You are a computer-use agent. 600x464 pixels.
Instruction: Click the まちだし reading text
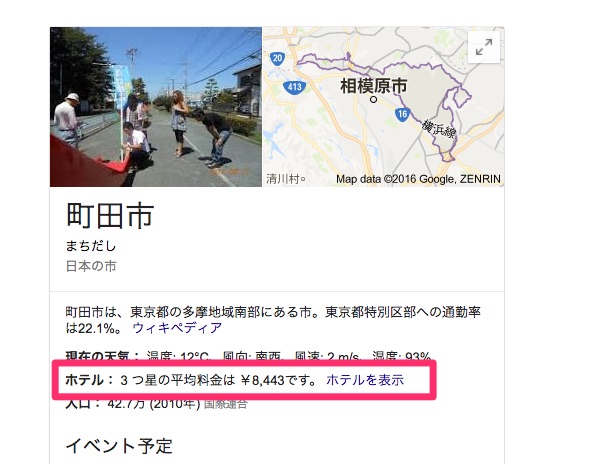point(91,246)
